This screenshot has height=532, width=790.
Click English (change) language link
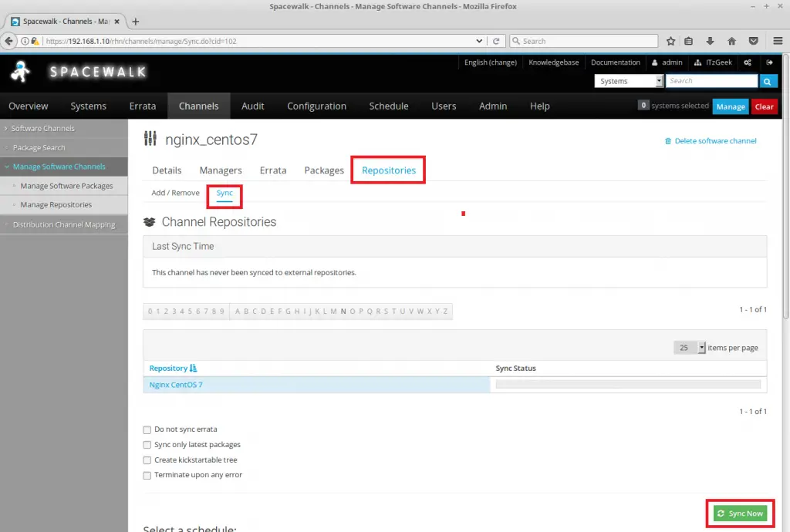point(490,62)
